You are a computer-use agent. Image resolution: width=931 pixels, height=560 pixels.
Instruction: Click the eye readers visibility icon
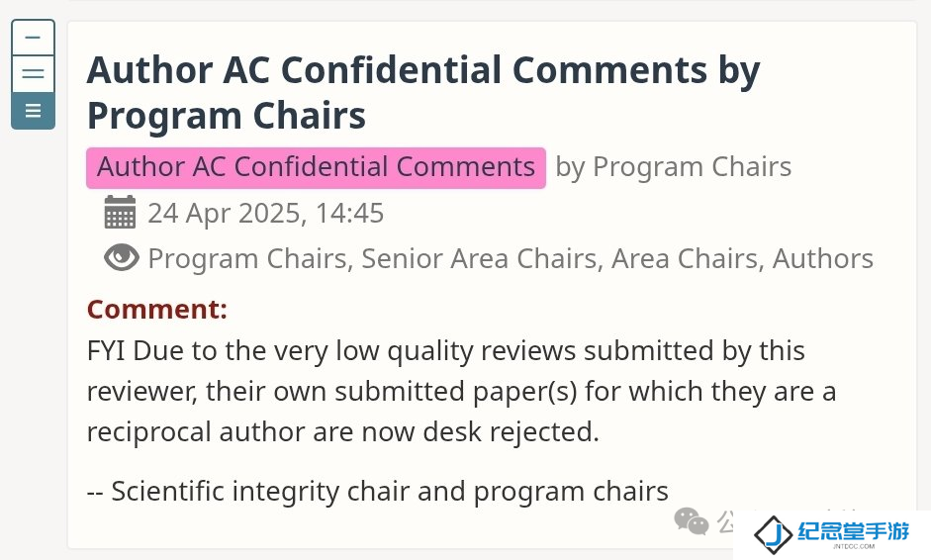121,257
